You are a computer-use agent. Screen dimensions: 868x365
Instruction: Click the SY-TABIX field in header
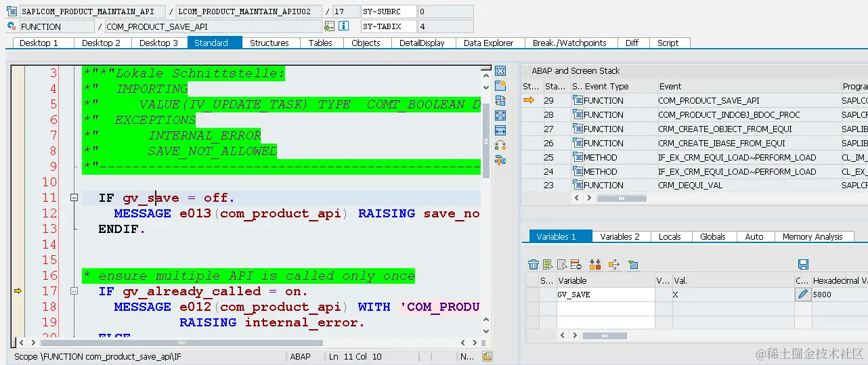388,26
